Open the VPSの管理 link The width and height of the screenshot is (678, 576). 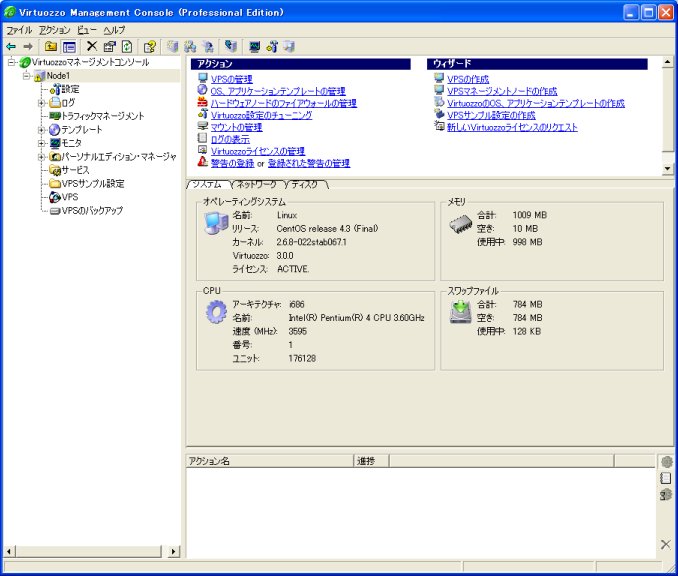pyautogui.click(x=231, y=79)
